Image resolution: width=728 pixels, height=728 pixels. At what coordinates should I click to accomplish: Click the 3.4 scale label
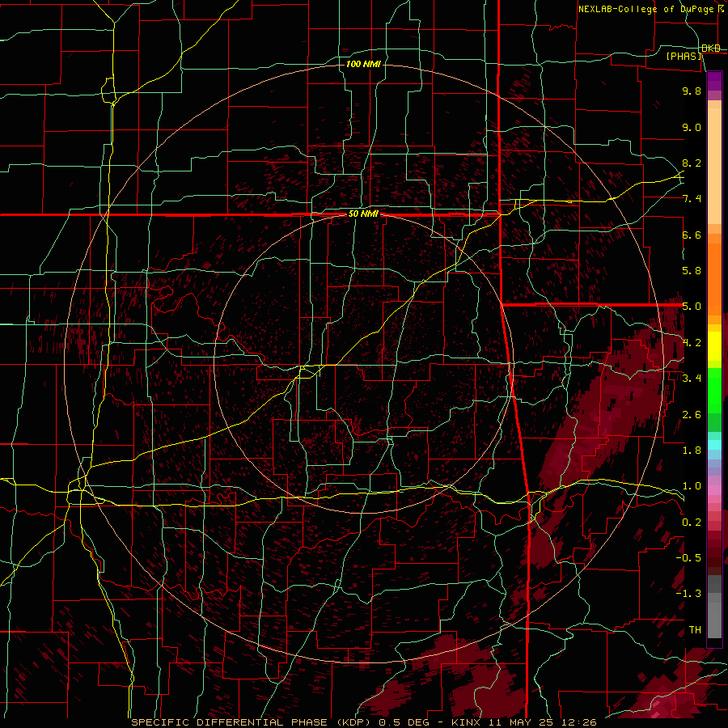[692, 378]
